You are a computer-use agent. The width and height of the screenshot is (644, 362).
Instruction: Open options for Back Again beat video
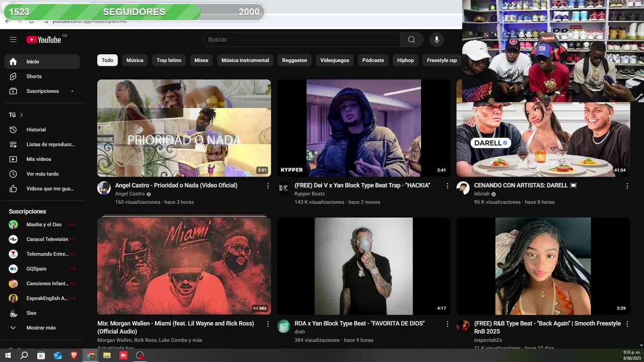pos(627,324)
